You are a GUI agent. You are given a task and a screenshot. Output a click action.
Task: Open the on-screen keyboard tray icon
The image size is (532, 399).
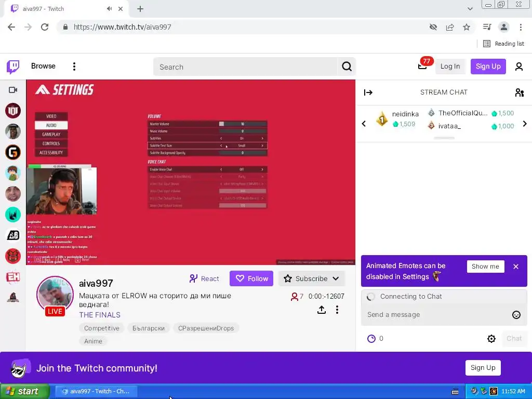click(x=455, y=392)
